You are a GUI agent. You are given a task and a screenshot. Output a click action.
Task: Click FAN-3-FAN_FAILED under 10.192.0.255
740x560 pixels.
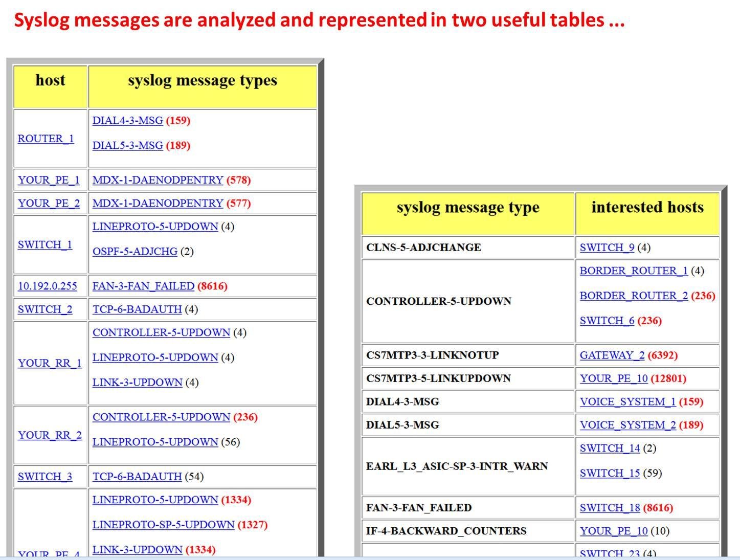144,286
